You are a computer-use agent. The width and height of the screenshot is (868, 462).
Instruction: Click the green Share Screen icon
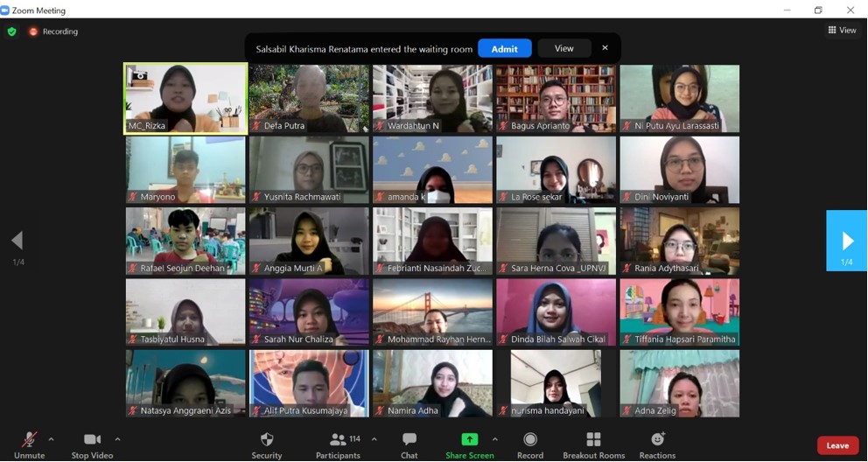[470, 439]
